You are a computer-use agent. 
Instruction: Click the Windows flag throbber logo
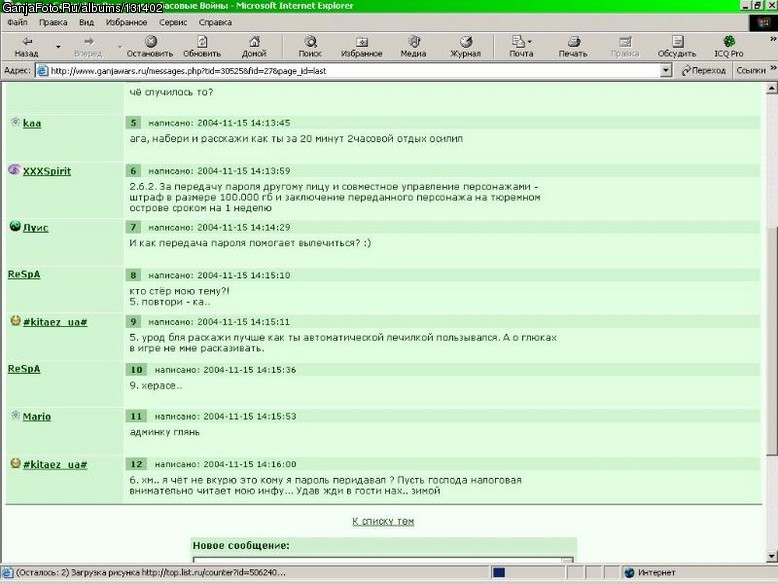tap(763, 23)
